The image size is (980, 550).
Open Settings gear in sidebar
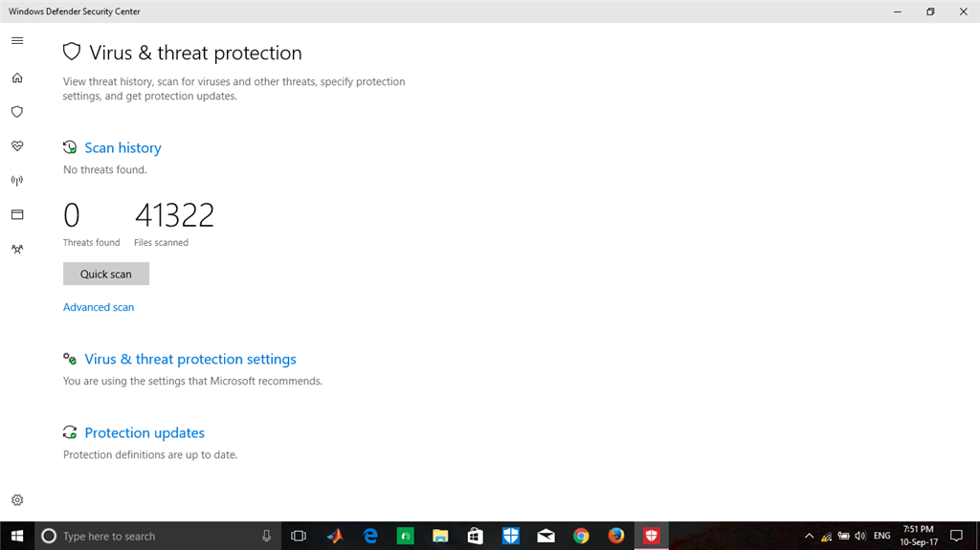click(17, 500)
